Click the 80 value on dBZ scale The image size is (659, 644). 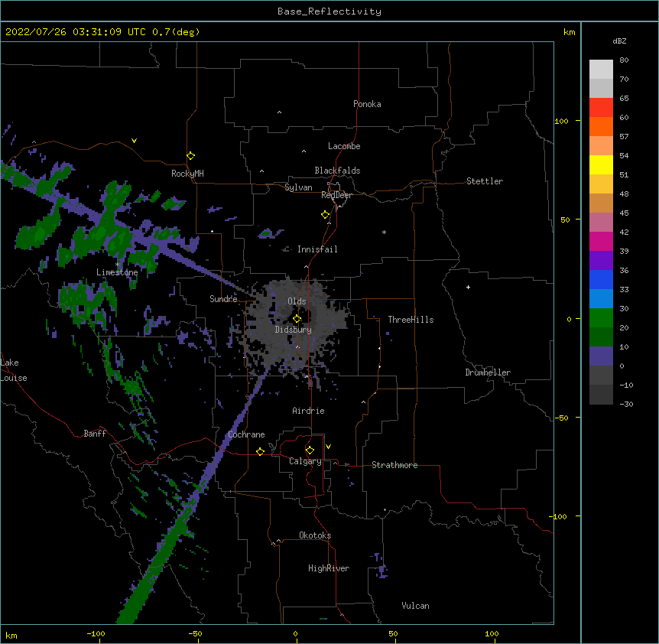(x=624, y=60)
